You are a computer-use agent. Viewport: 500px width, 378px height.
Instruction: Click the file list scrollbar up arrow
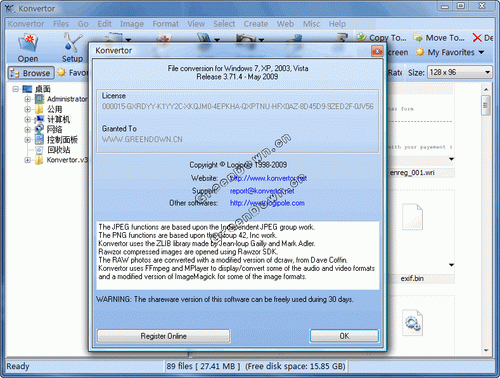[x=486, y=89]
